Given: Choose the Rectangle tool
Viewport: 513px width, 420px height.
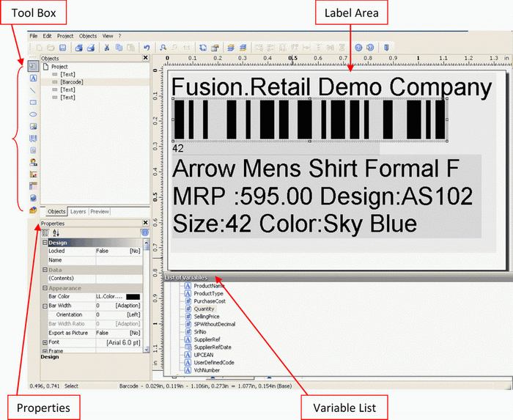Looking at the screenshot, I should [34, 103].
